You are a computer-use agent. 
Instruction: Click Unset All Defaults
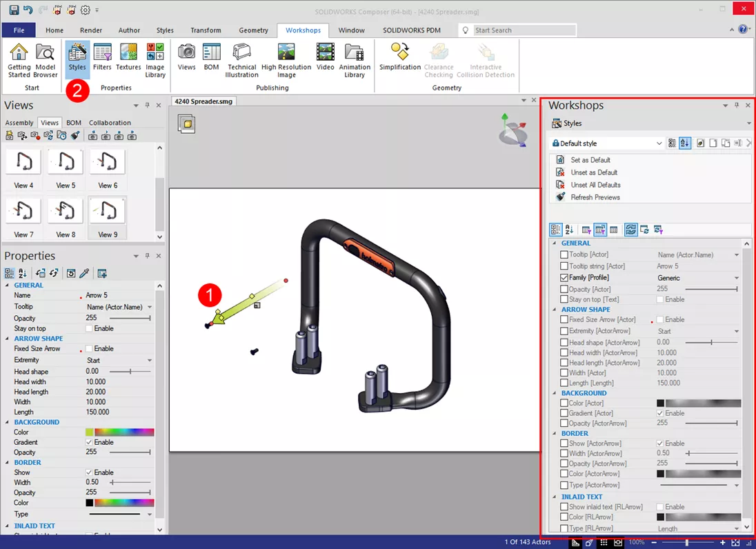click(x=595, y=185)
